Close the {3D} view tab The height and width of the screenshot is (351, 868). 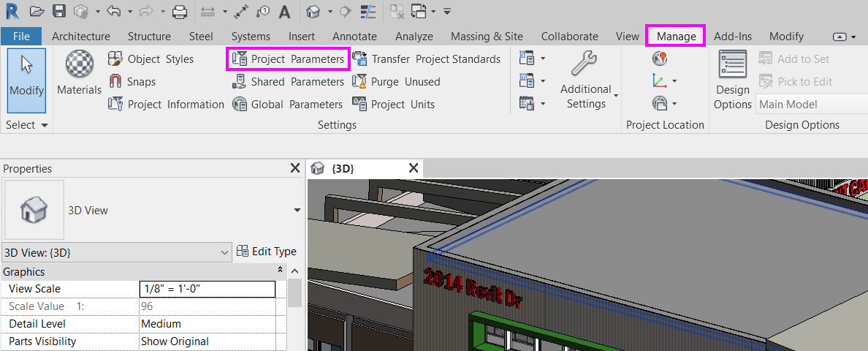point(413,168)
